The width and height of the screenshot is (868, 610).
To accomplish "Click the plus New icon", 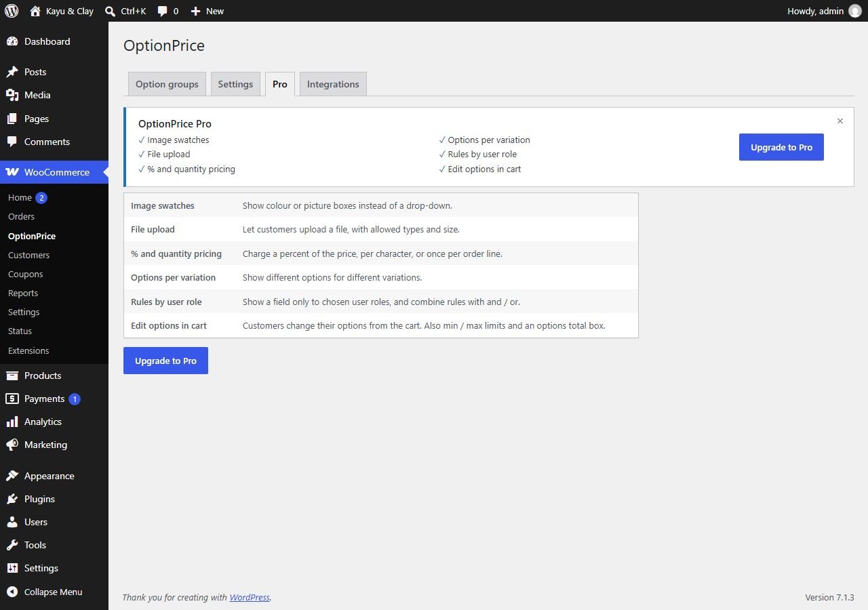I will coord(195,11).
